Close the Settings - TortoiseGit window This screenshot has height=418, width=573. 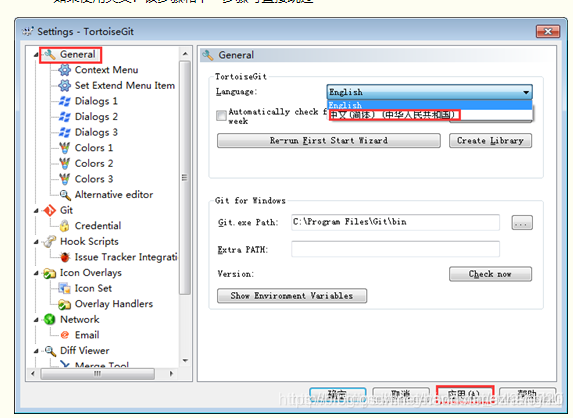point(548,31)
